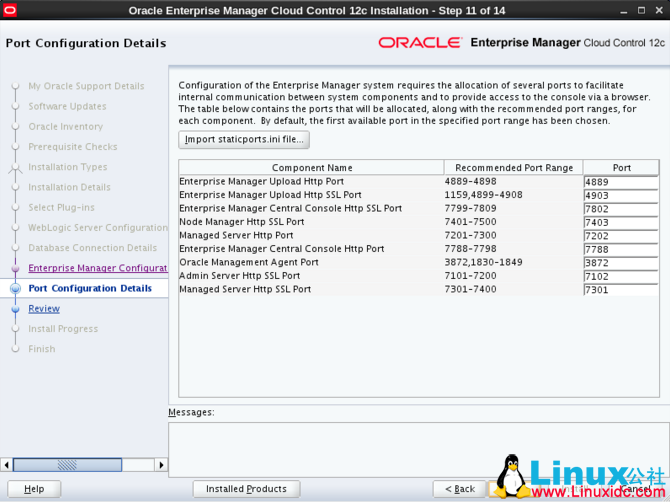Click the Oracle icon in the title bar
This screenshot has height=502, width=670.
(9, 10)
